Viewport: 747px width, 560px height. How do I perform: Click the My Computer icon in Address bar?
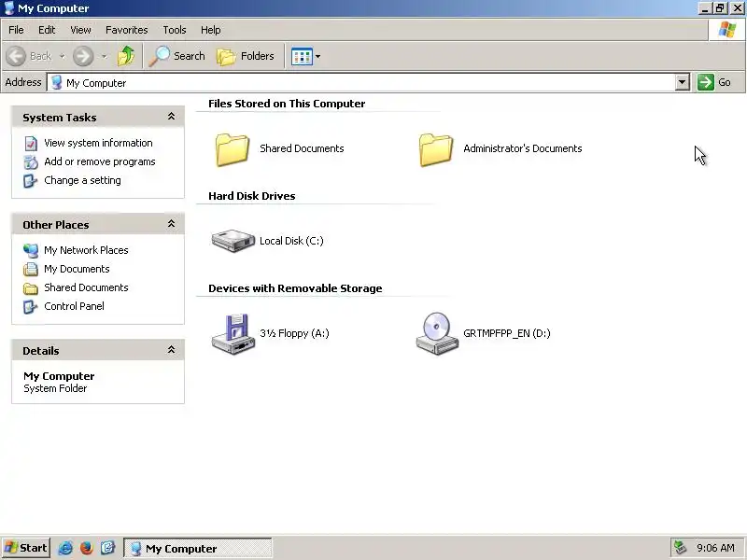coord(57,82)
